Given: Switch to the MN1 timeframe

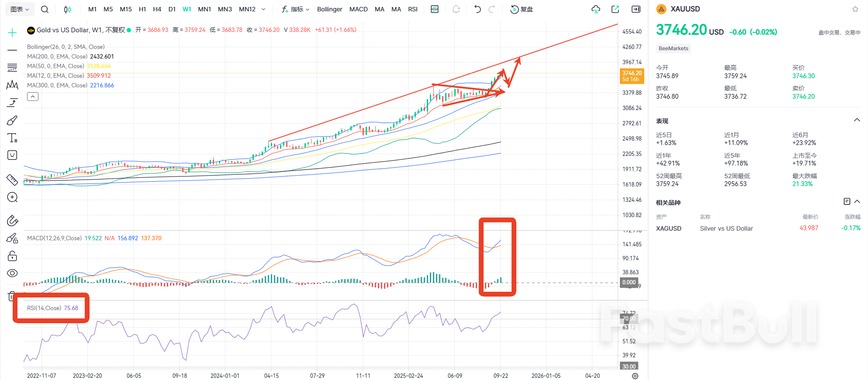Looking at the screenshot, I should pos(204,9).
